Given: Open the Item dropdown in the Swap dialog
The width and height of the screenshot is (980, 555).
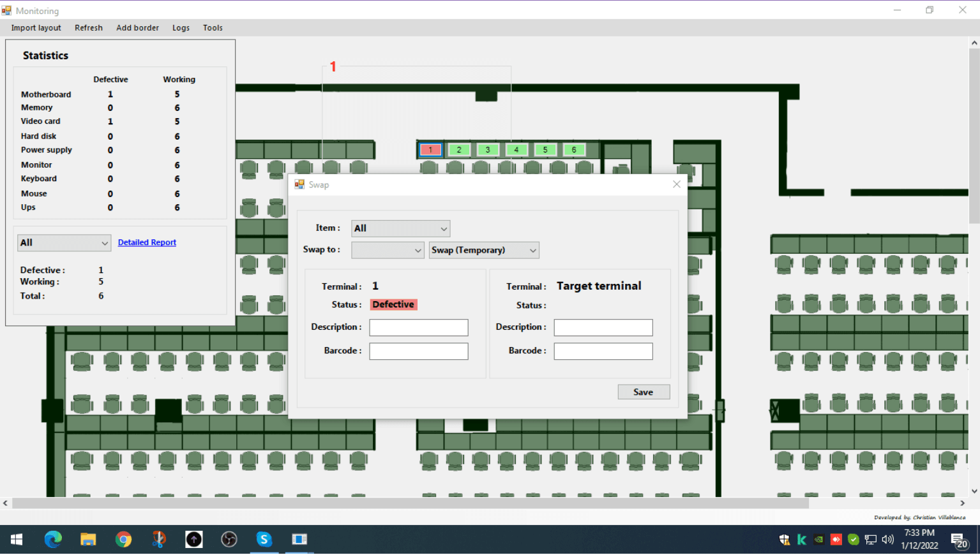Looking at the screenshot, I should click(400, 228).
